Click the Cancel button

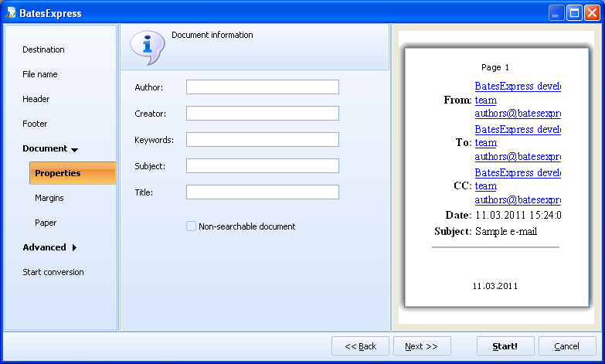(x=567, y=346)
